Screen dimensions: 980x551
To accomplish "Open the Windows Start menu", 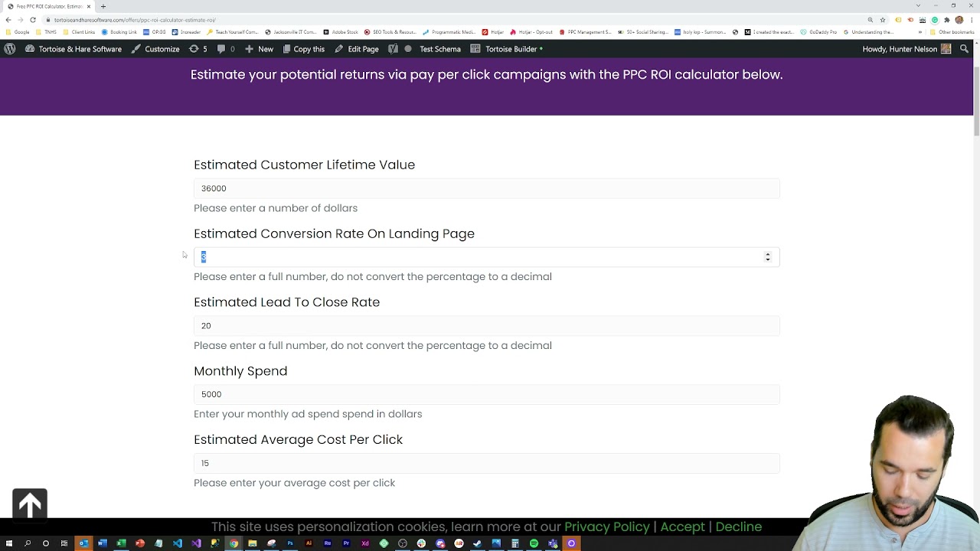I will (x=8, y=543).
